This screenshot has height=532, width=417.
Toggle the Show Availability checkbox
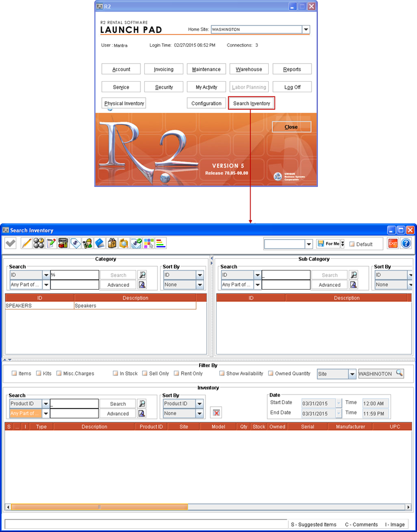point(222,373)
